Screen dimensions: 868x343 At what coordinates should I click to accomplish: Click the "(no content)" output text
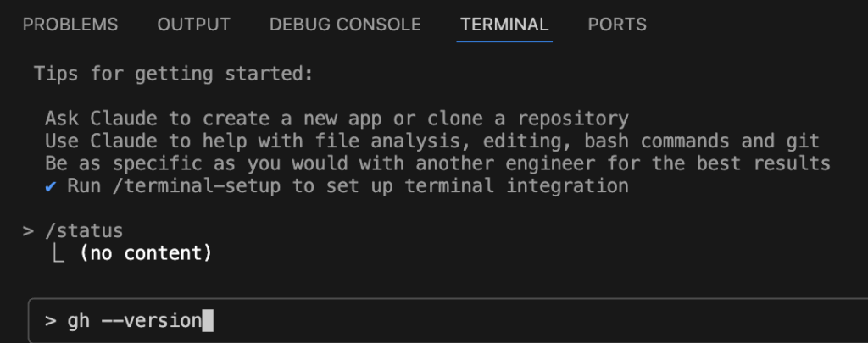(145, 252)
